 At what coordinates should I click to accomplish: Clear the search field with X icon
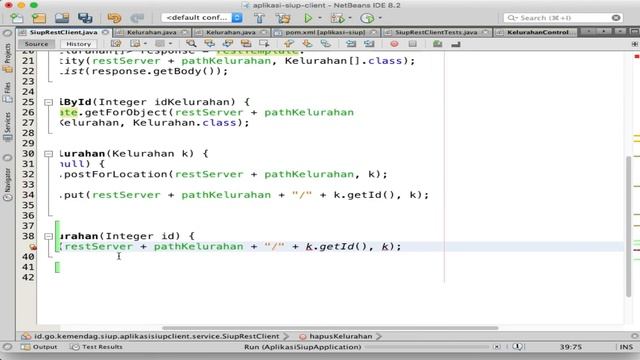(x=616, y=18)
